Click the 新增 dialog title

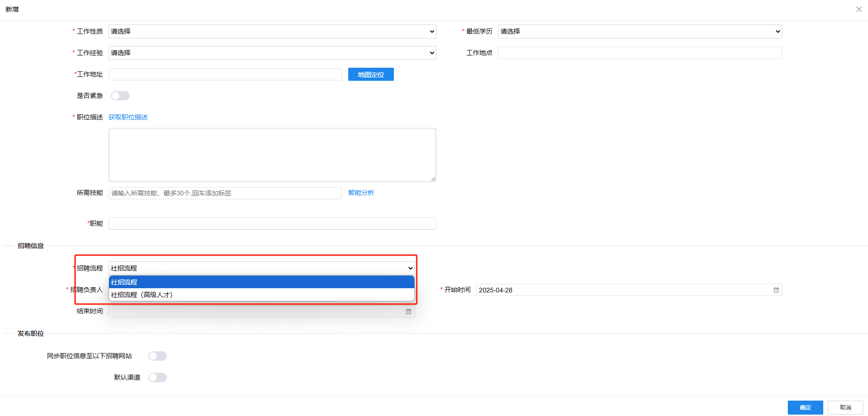click(12, 9)
